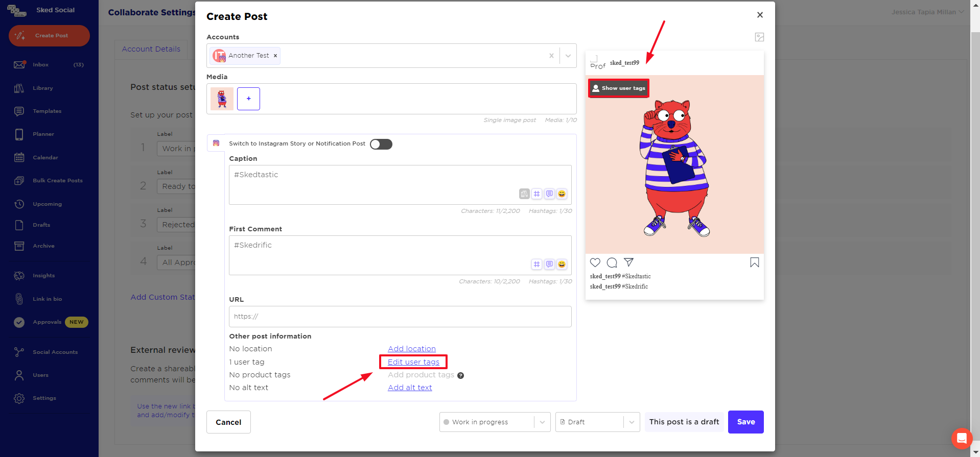Viewport: 980px width, 457px height.
Task: Click the This post is a draft label
Action: pos(684,422)
